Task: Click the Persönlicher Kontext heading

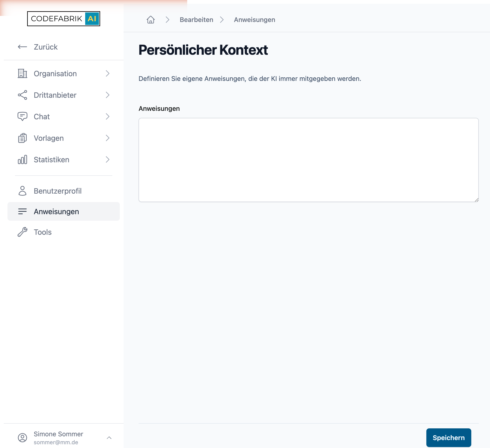Action: point(203,50)
